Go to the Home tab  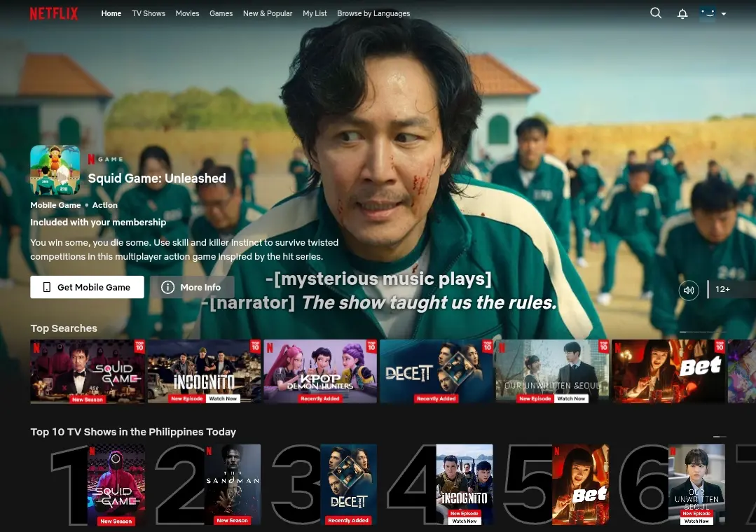pyautogui.click(x=111, y=13)
